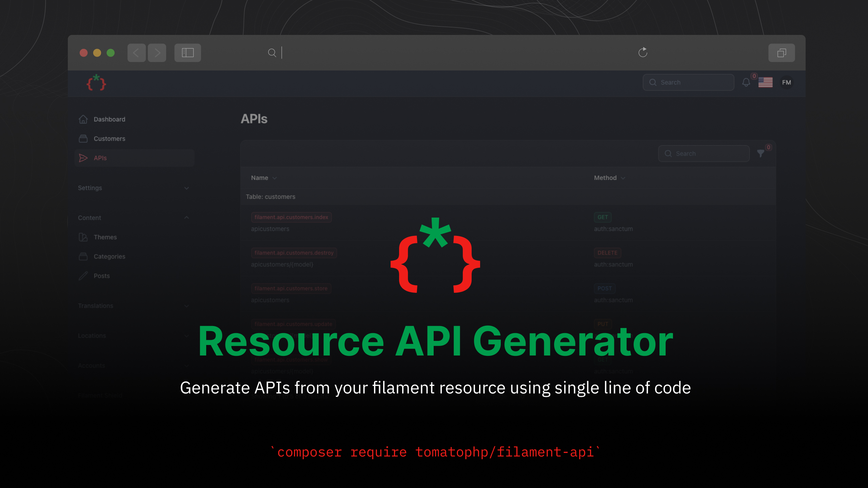Toggle the DELETE method badge filter

pyautogui.click(x=606, y=252)
